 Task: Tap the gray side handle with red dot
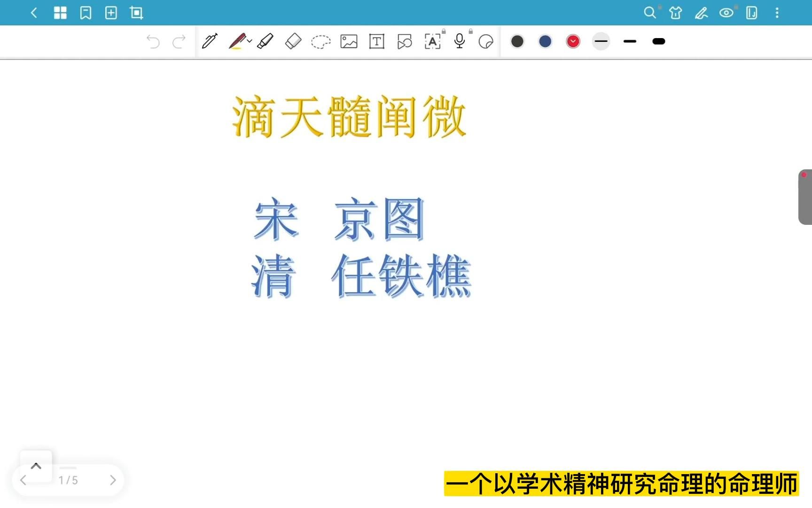coord(805,197)
